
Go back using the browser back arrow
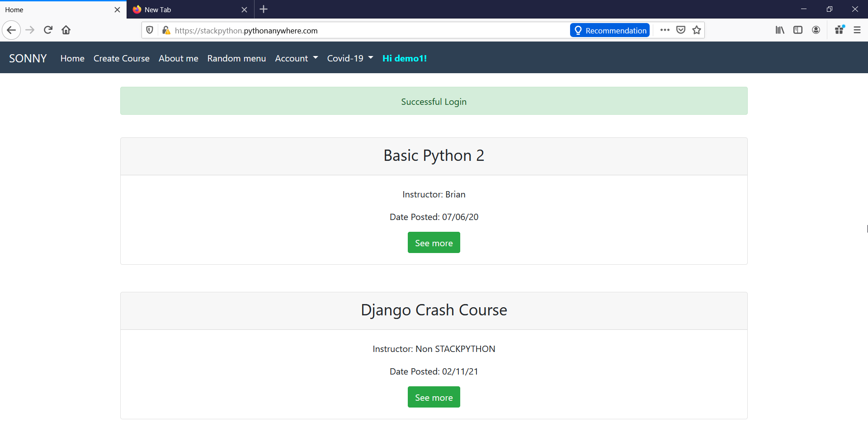[x=11, y=30]
